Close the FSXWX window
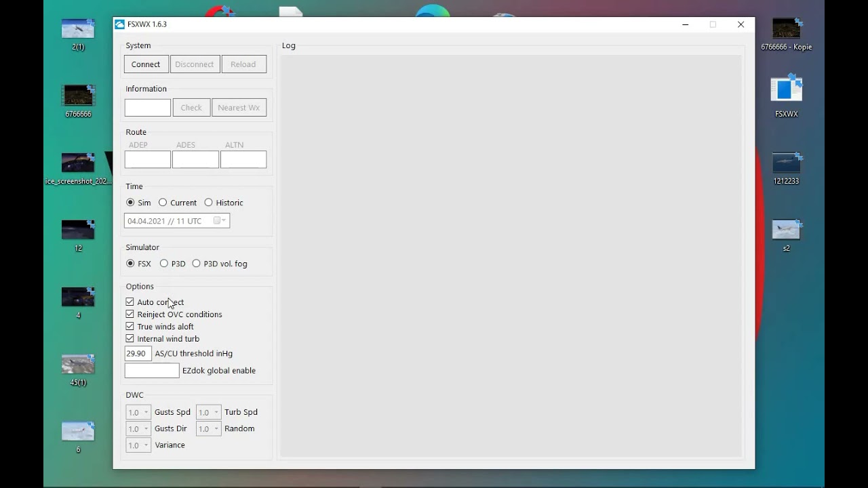 (741, 24)
